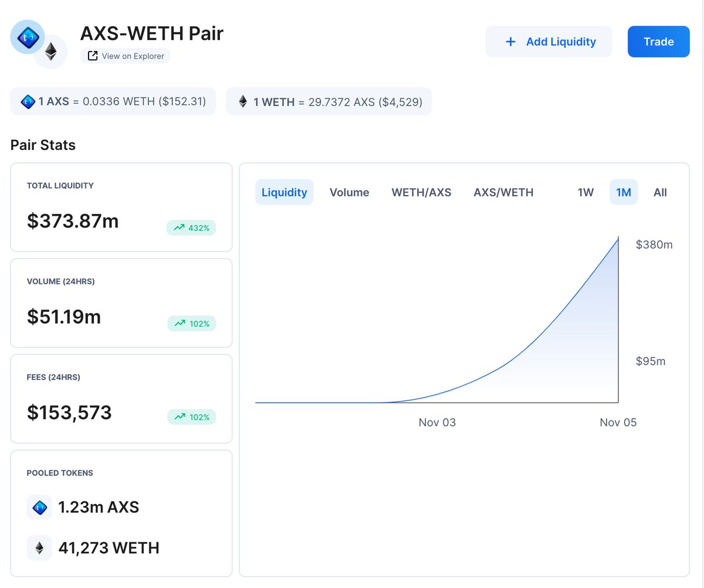Image resolution: width=704 pixels, height=588 pixels.
Task: Set chart range to 1W
Action: tap(586, 192)
